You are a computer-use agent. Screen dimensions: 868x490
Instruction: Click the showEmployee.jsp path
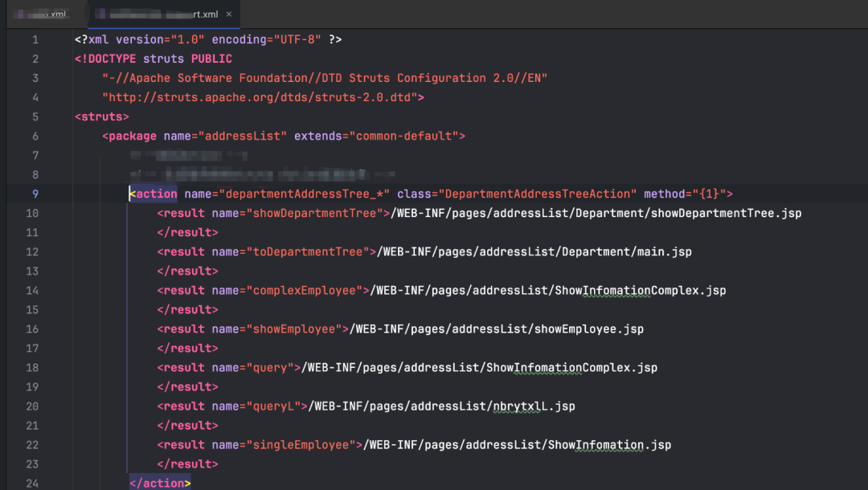click(x=497, y=329)
